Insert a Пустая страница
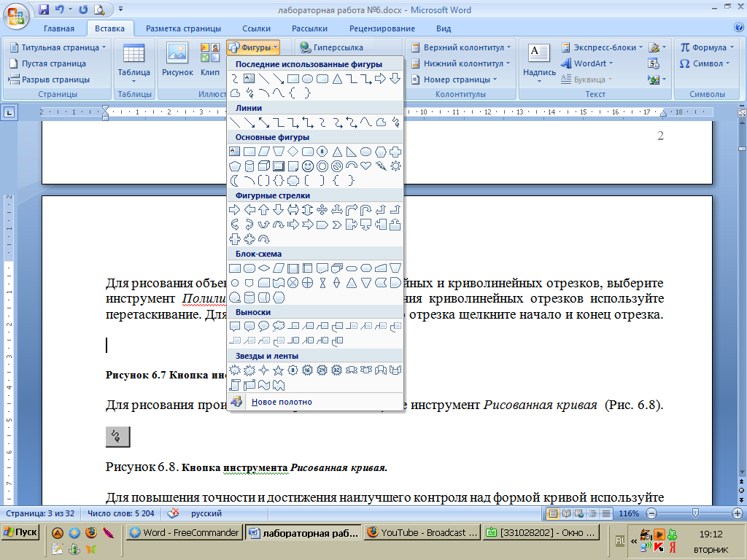The image size is (747, 560). coord(47,63)
